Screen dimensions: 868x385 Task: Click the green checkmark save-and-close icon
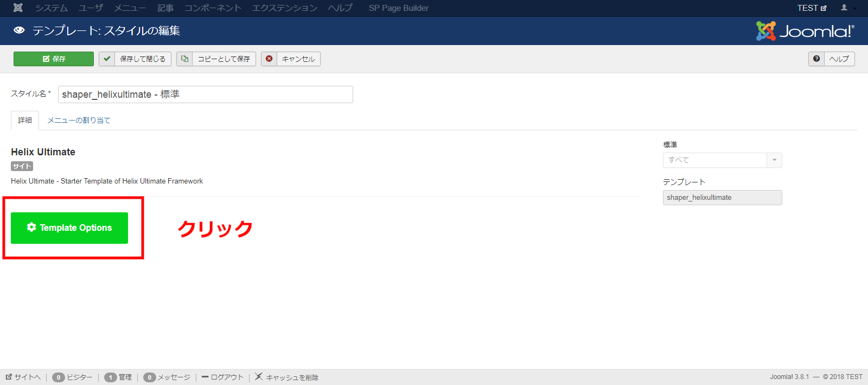coord(107,59)
